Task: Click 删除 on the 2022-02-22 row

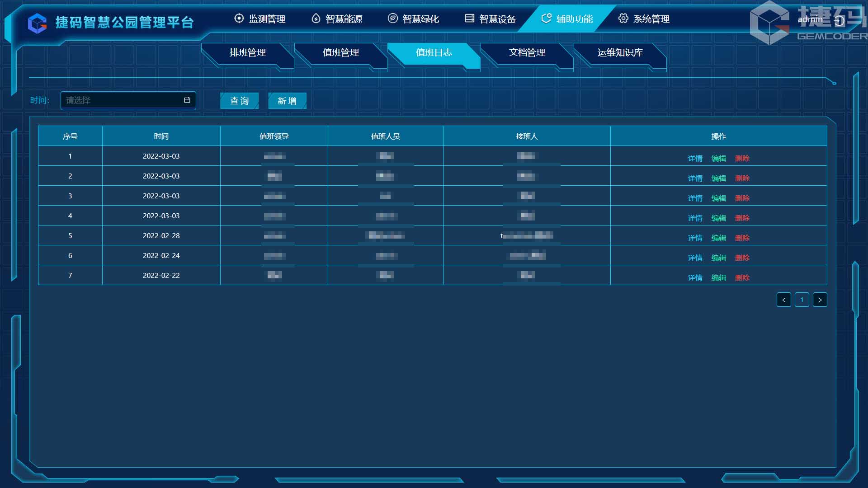Action: (x=742, y=278)
